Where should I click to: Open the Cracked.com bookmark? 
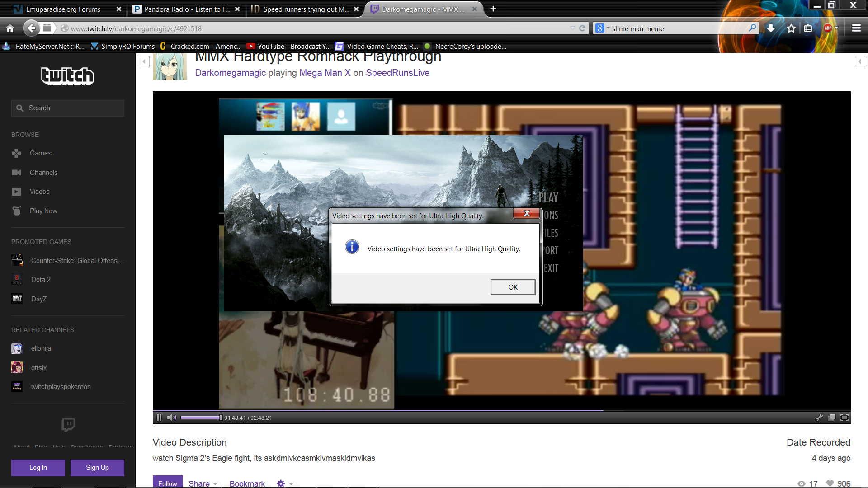201,46
